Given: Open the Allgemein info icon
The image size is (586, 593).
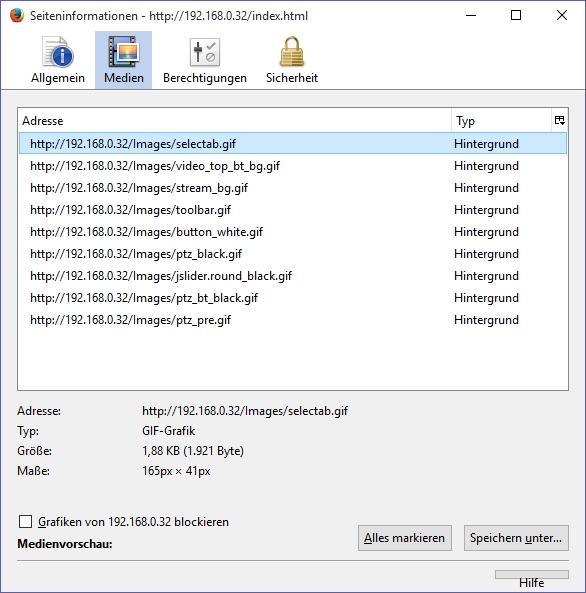Looking at the screenshot, I should pyautogui.click(x=58, y=52).
